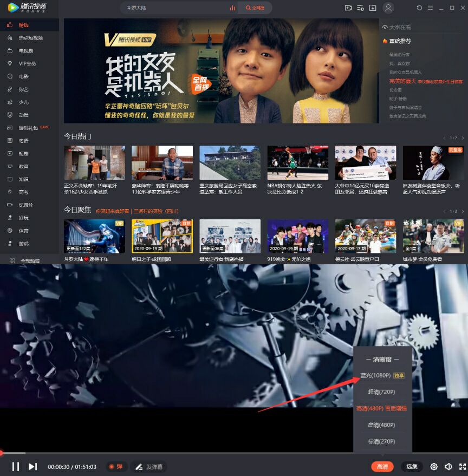This screenshot has height=476, width=468.
Task: Open 城市梦 VIP film thumbnail
Action: coord(433,236)
